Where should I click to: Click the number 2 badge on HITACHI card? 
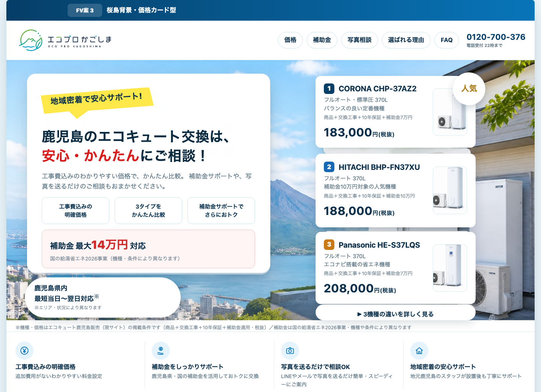pyautogui.click(x=329, y=167)
